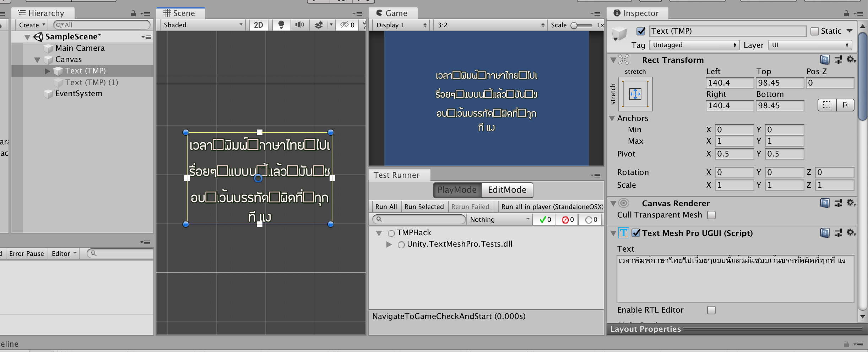Viewport: 868px width, 352px height.
Task: Open Game panel options menu icon
Action: coord(595,14)
